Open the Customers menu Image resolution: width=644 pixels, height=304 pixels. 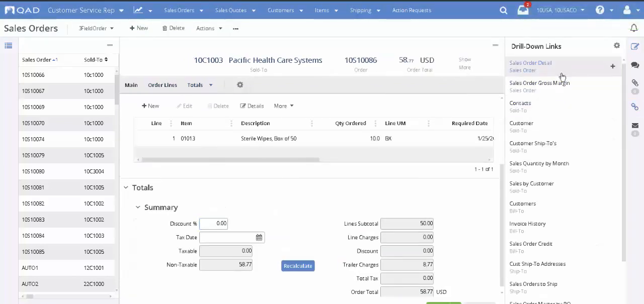[285, 10]
